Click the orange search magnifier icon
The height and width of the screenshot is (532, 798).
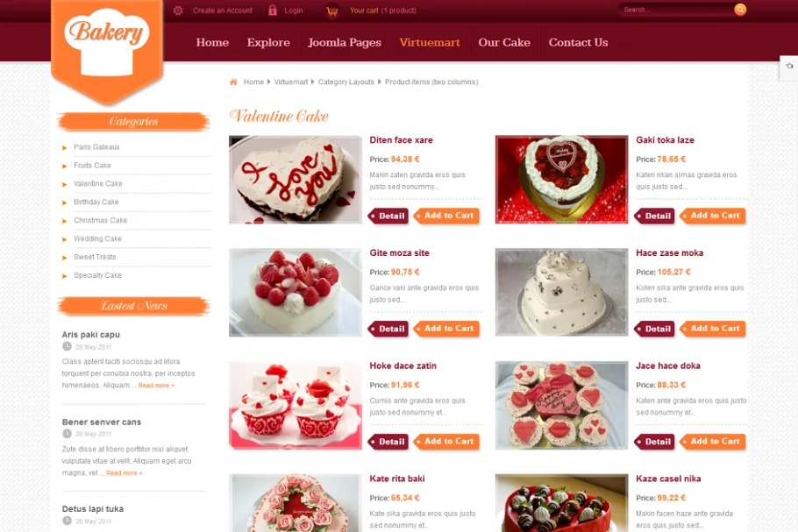pos(740,9)
